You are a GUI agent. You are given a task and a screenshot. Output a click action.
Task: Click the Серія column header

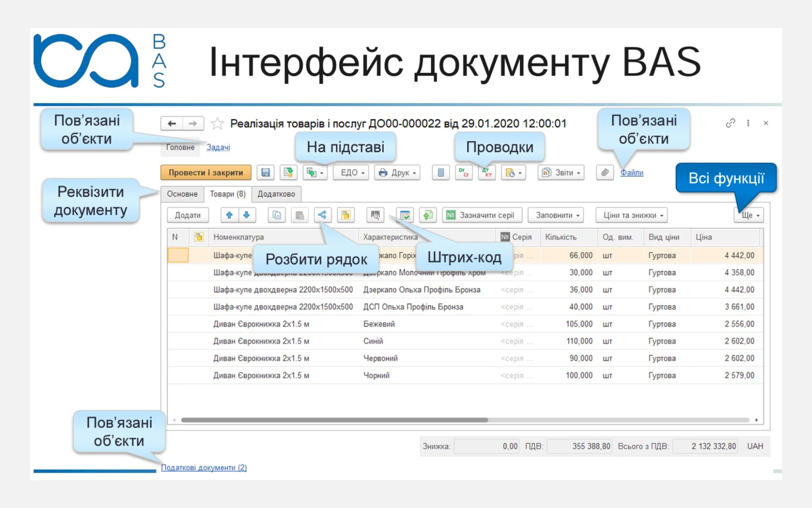pyautogui.click(x=518, y=237)
